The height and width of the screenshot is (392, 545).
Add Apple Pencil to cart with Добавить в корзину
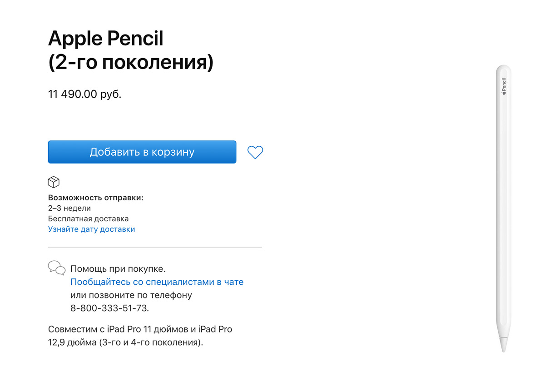coord(142,152)
